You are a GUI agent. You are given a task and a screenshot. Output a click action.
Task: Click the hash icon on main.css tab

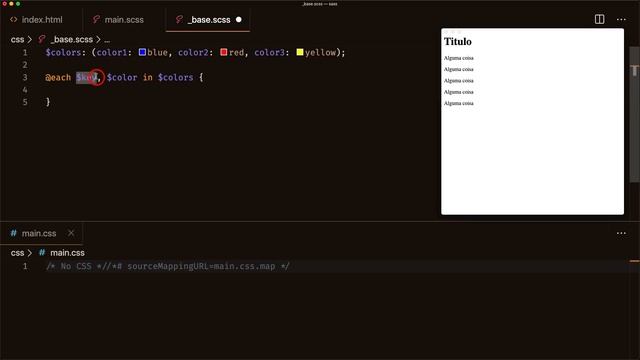tap(13, 233)
